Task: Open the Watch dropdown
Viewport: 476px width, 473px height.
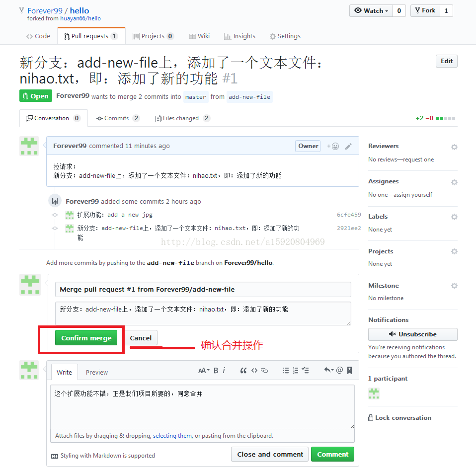Action: point(371,10)
